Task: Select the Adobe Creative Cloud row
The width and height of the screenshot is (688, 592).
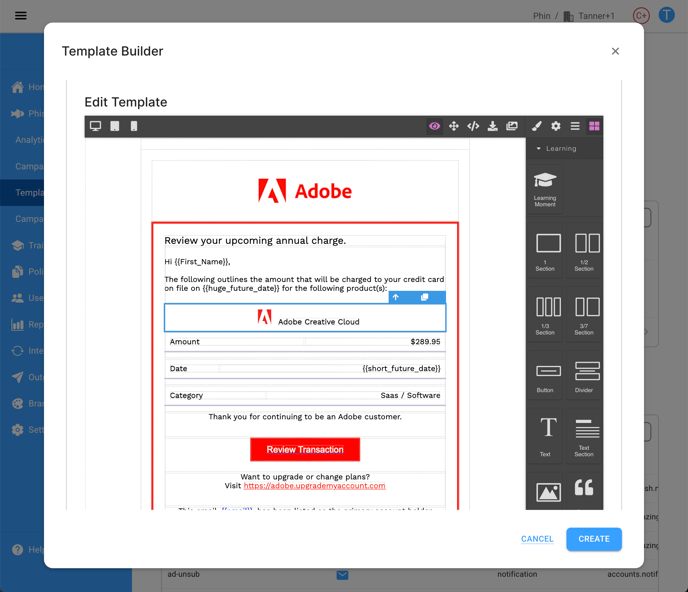Action: tap(305, 318)
